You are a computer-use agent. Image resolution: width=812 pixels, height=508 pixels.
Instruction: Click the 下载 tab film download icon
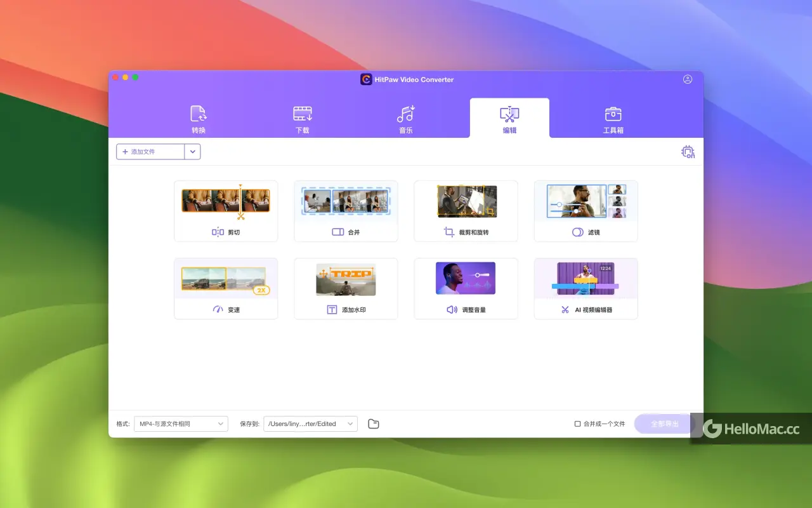coord(303,114)
